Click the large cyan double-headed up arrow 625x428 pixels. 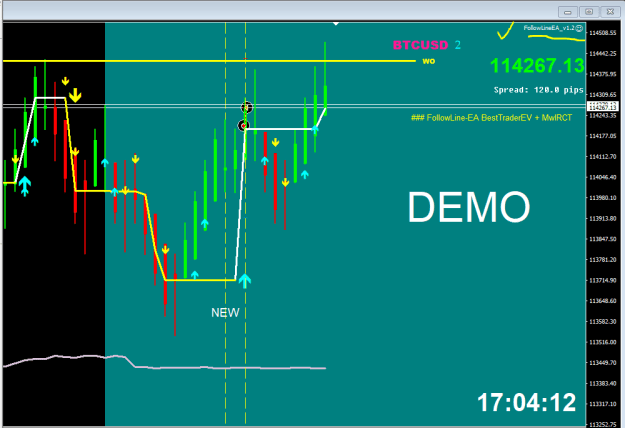coord(25,186)
